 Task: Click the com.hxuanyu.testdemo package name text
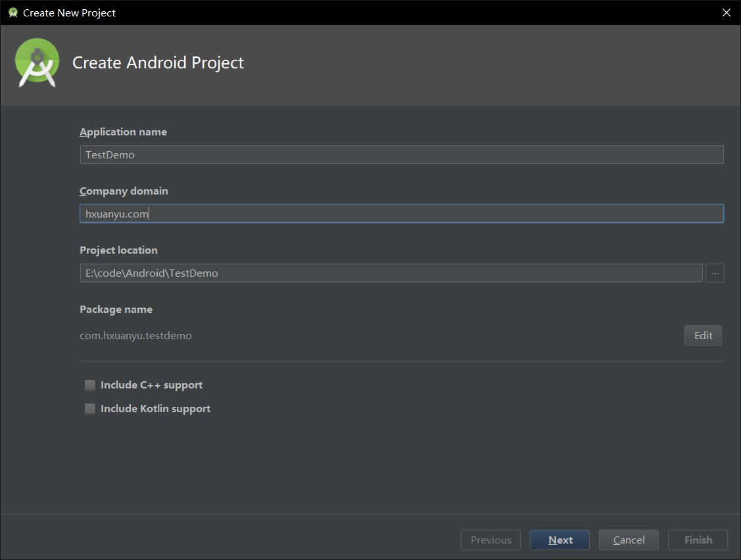tap(136, 336)
